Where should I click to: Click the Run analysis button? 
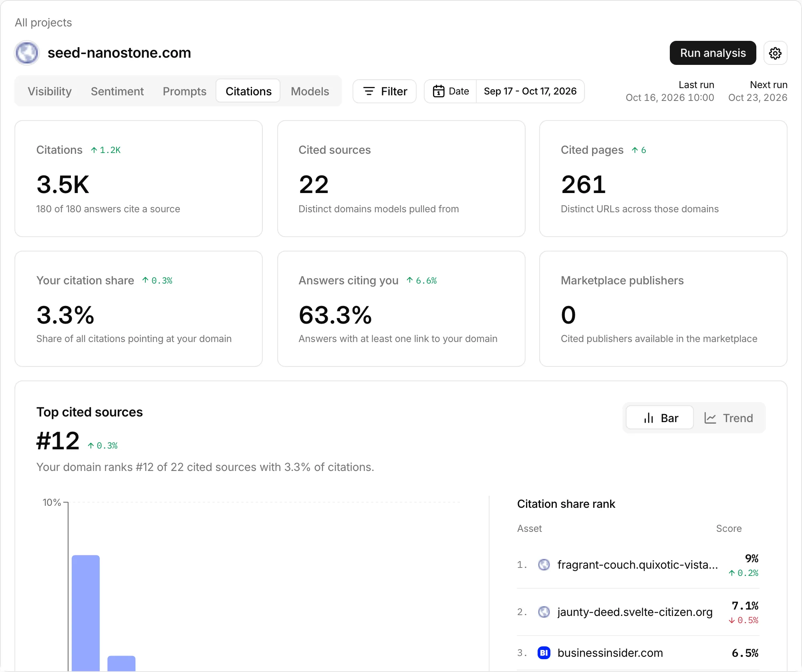coord(713,53)
